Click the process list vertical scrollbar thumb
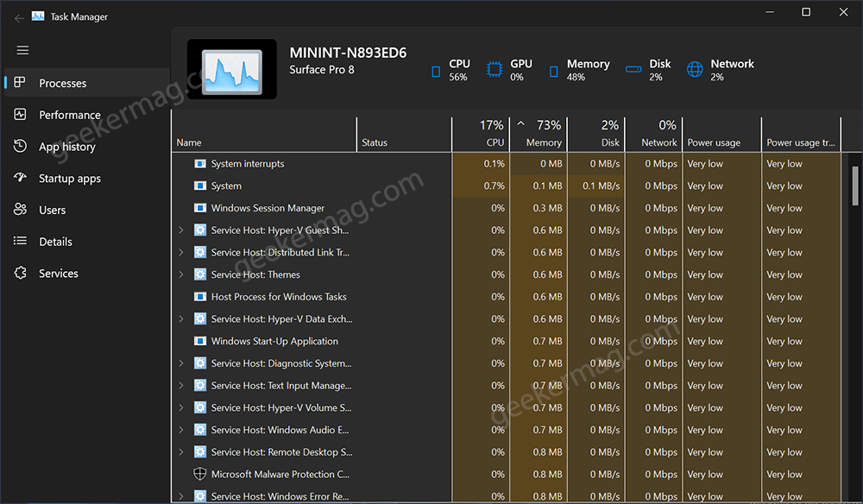This screenshot has width=863, height=504. (854, 186)
